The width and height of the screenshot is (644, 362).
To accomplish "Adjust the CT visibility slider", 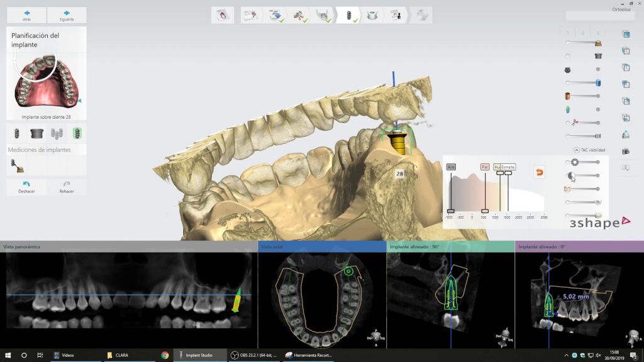I will click(x=583, y=136).
